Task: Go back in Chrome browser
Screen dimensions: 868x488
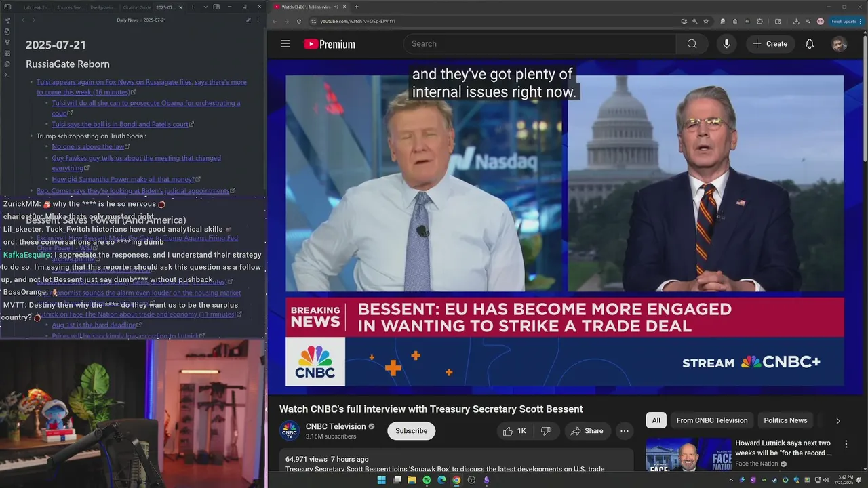Action: click(x=274, y=21)
